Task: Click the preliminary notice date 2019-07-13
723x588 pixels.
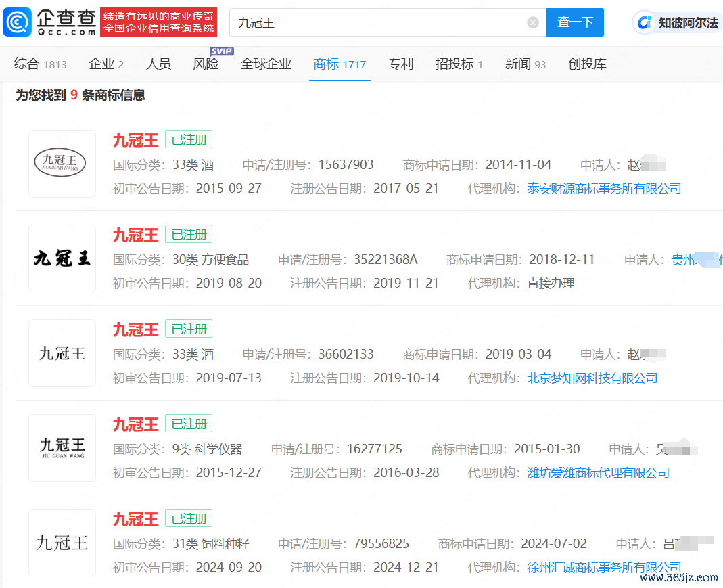Action: [229, 378]
